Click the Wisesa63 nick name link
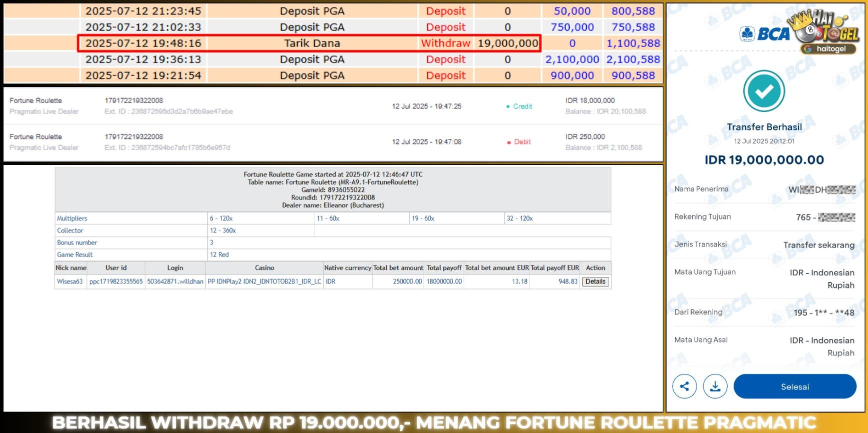 (x=69, y=281)
